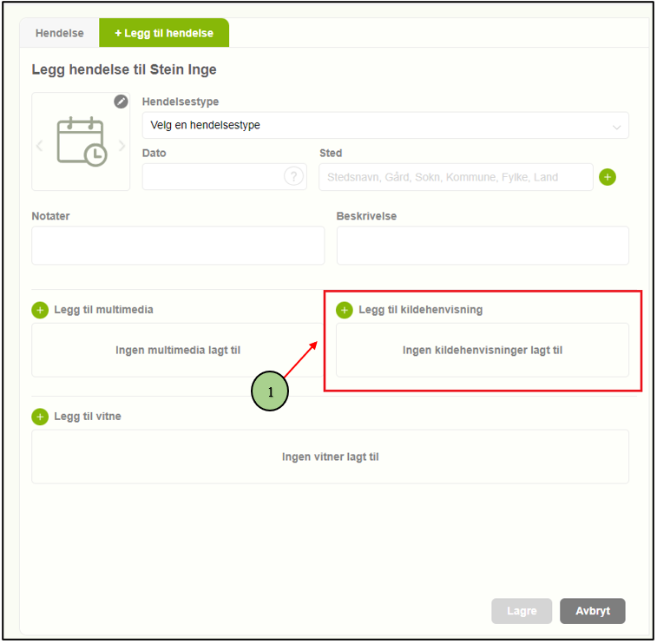Click the pencil edit icon on event image

coord(121,102)
